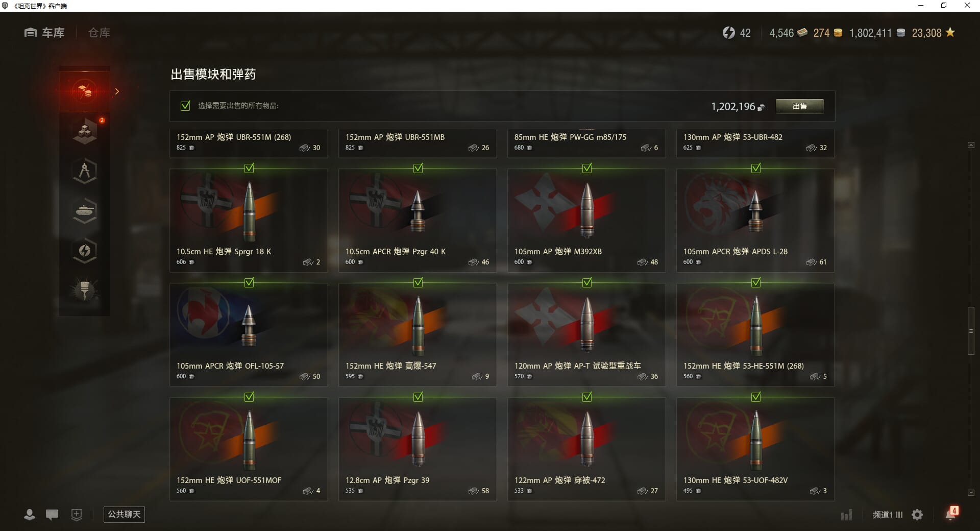
Task: Toggle the select all items checkbox
Action: (185, 106)
